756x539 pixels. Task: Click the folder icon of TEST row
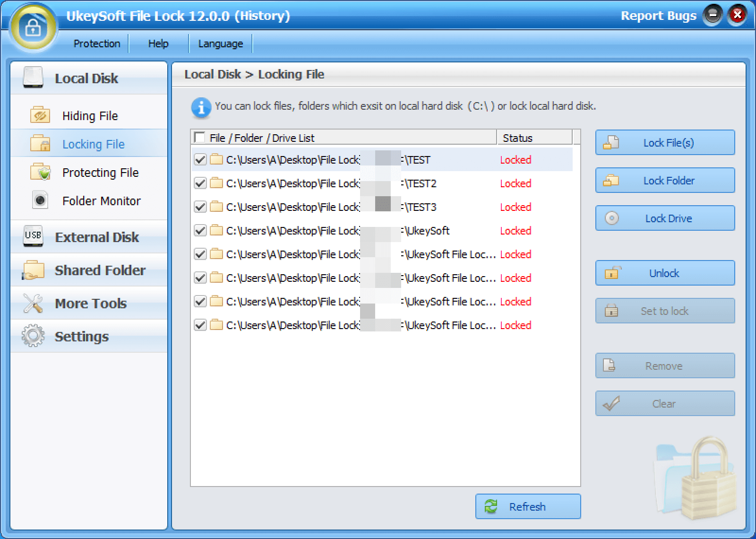pyautogui.click(x=216, y=159)
